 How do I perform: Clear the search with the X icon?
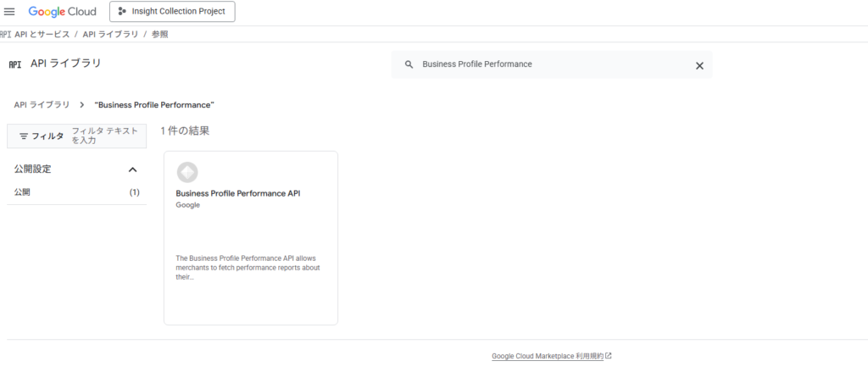[x=699, y=65]
